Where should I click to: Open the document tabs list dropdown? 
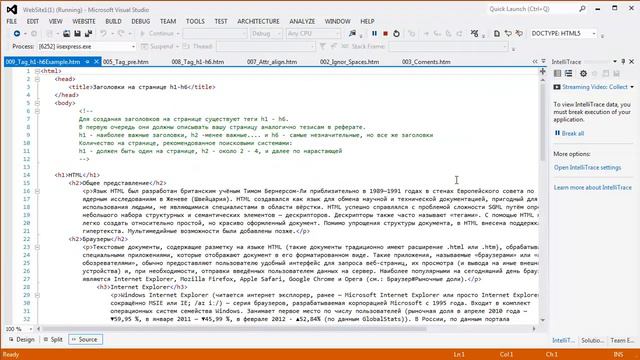543,61
